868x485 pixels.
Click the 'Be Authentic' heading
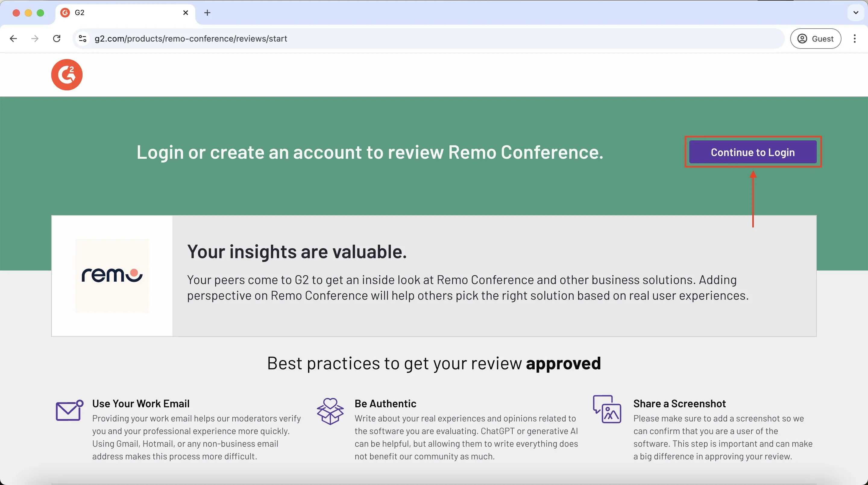385,403
